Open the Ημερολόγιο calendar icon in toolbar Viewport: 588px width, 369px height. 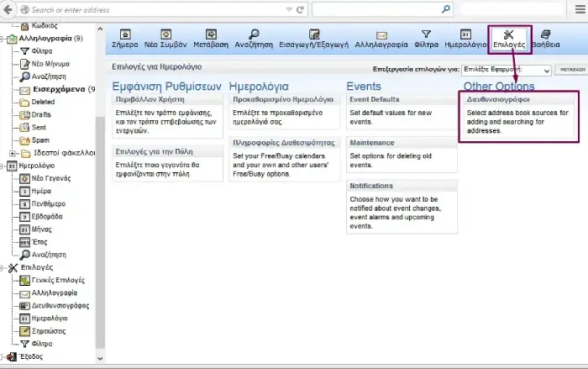click(x=465, y=34)
